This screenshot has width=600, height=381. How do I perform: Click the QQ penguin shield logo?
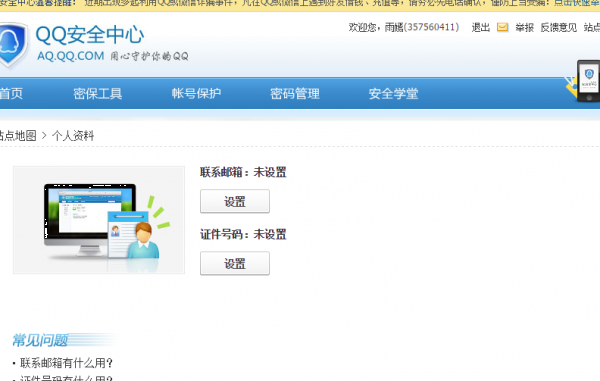(13, 45)
